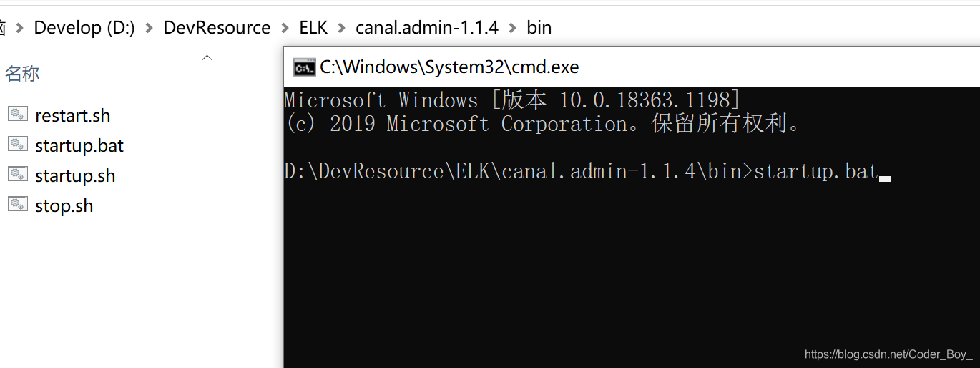
Task: Go to Develop (D:) in address bar
Action: point(84,28)
